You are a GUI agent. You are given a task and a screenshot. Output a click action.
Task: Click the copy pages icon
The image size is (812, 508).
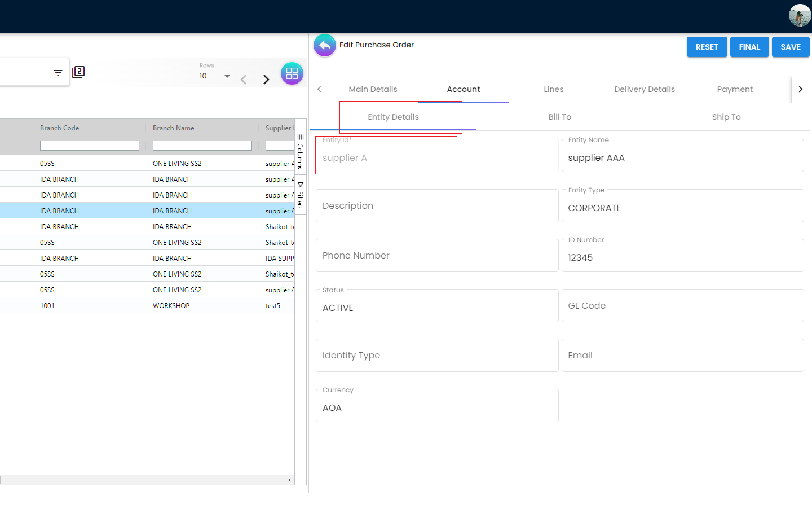point(78,72)
